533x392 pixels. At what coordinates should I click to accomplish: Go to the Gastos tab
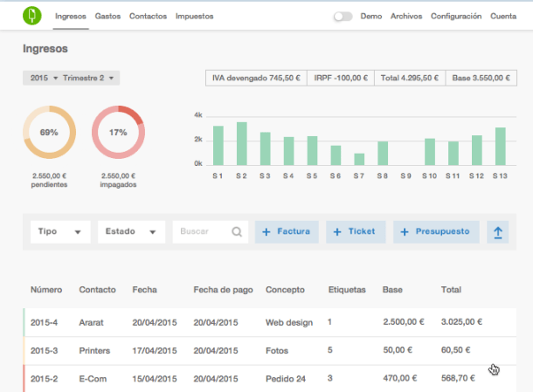pyautogui.click(x=107, y=17)
